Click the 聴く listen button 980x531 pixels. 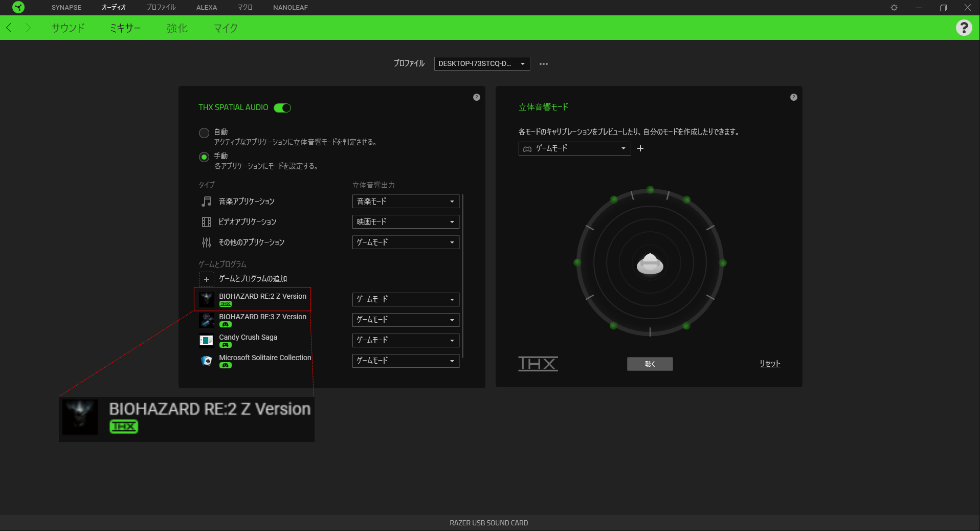click(x=650, y=364)
